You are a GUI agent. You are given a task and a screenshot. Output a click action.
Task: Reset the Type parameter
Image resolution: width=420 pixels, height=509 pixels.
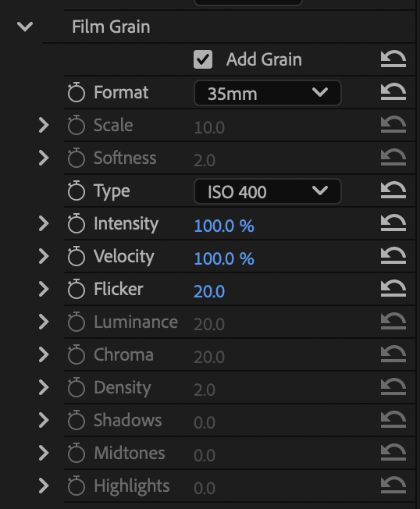tap(393, 190)
